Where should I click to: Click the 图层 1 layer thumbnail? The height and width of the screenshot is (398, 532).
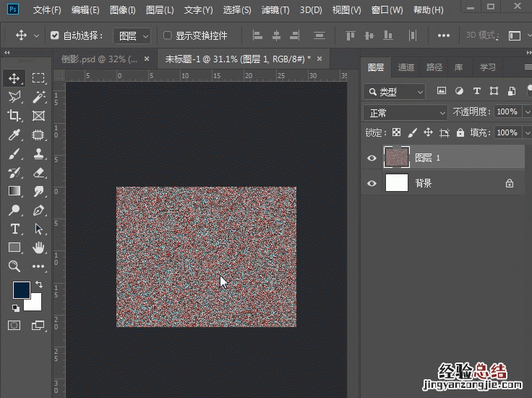click(397, 157)
